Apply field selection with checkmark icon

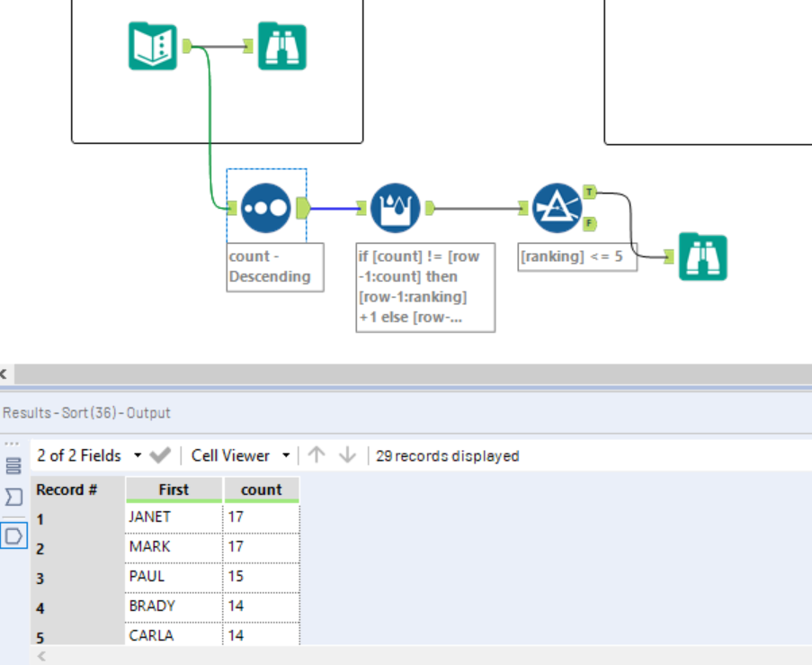[160, 455]
